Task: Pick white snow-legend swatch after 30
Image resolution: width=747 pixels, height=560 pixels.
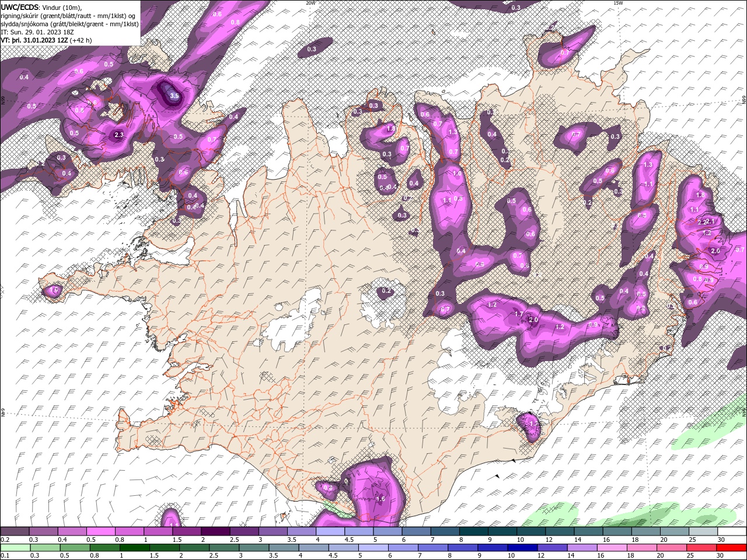Action: [x=732, y=531]
